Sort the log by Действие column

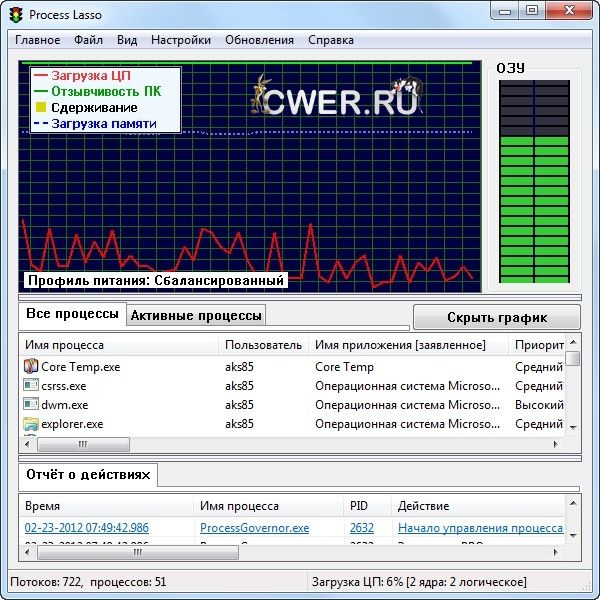coord(478,506)
